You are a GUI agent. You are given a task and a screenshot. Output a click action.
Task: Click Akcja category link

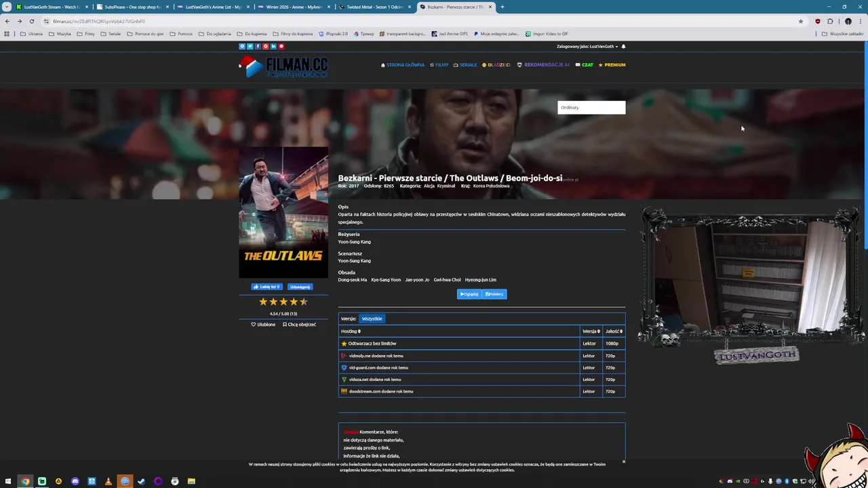(x=429, y=186)
